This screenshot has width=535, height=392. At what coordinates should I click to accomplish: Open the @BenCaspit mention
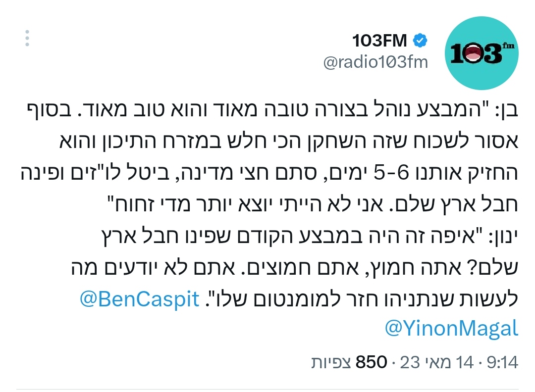pos(140,299)
